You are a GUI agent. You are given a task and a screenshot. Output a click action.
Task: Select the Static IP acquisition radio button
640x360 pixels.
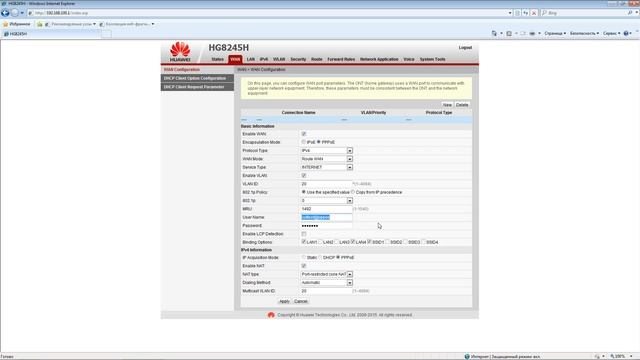pos(303,258)
